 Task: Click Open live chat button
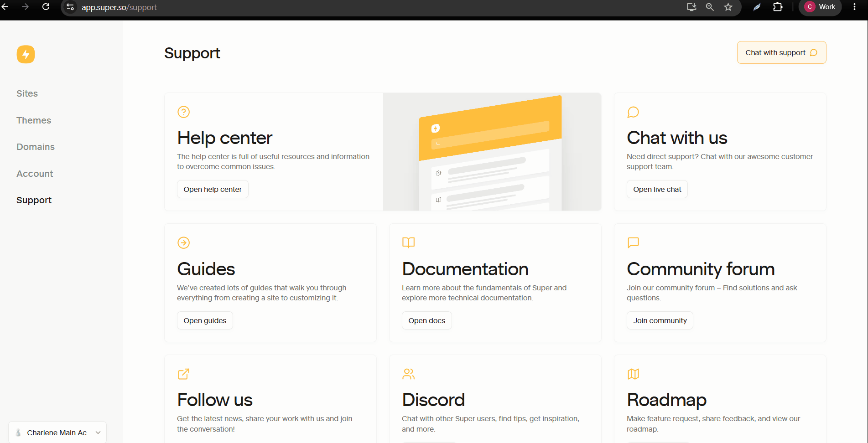657,189
